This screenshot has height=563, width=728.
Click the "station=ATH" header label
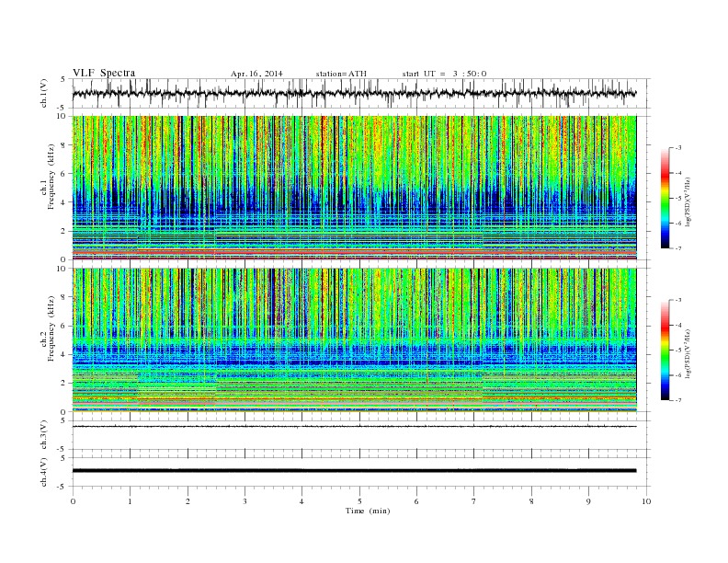point(341,74)
